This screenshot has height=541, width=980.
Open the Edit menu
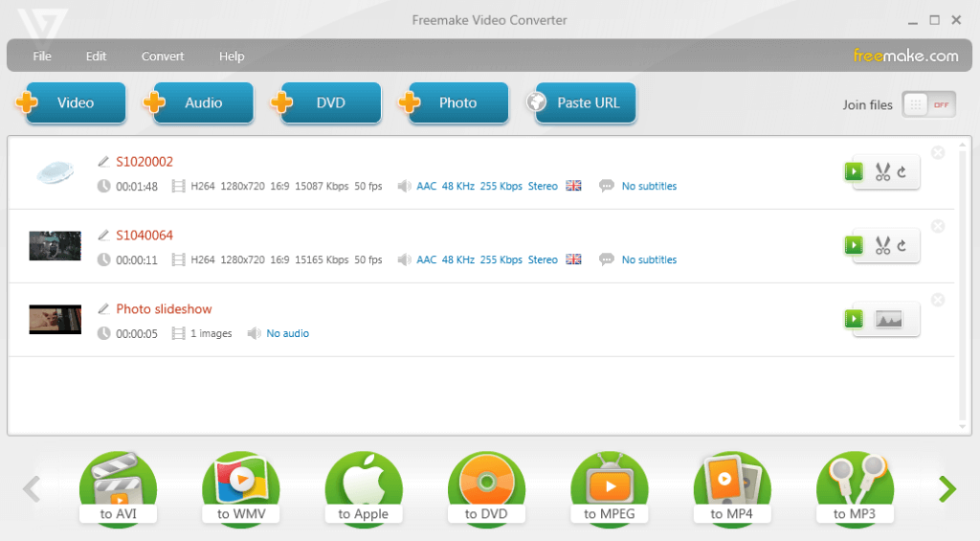(97, 56)
